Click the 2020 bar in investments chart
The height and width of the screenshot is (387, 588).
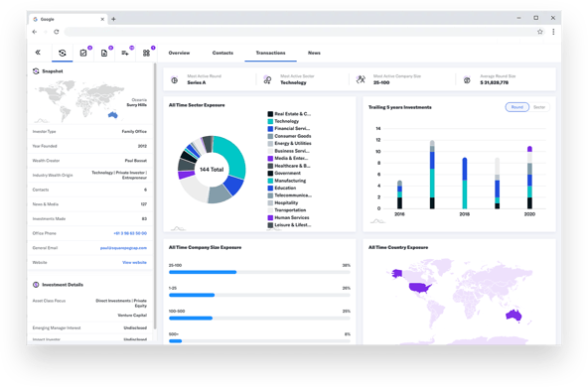(x=529, y=178)
